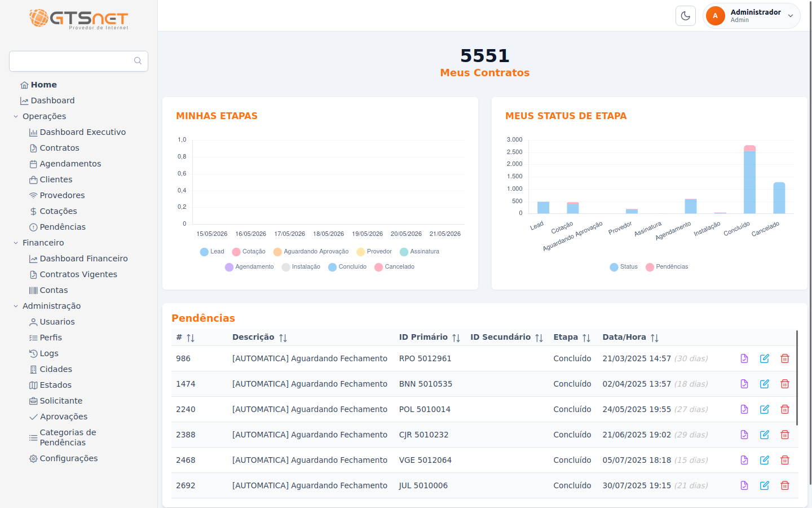Screen dimensions: 812x508
Task: Delete pendência 2240
Action: point(785,409)
